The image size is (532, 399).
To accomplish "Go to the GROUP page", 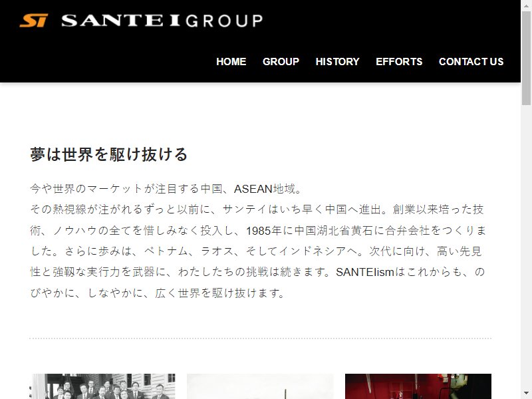I will point(281,61).
